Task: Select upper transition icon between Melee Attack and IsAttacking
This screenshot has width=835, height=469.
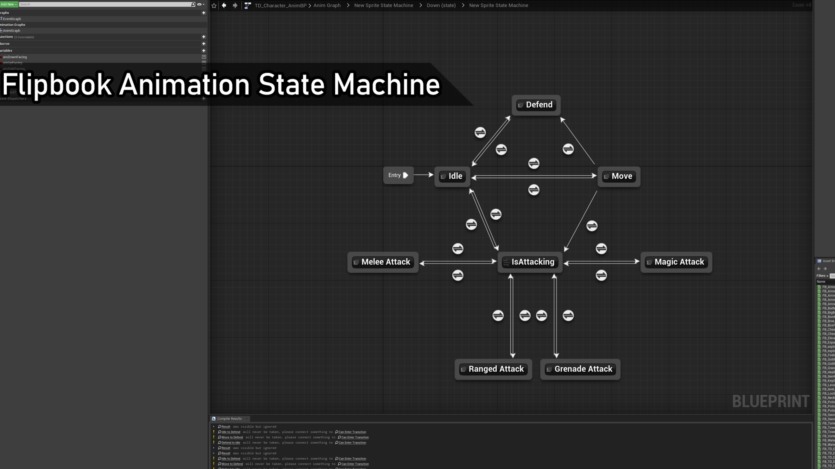Action: [457, 249]
